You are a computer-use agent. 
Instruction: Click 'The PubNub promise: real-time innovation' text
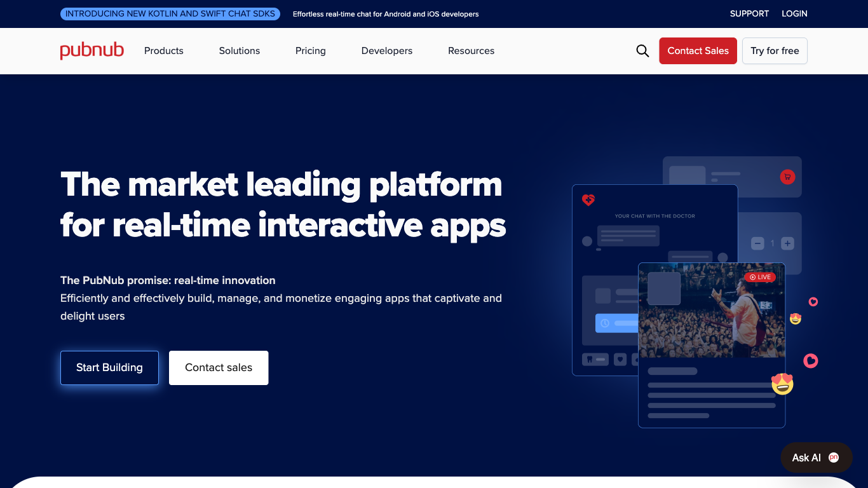(168, 280)
